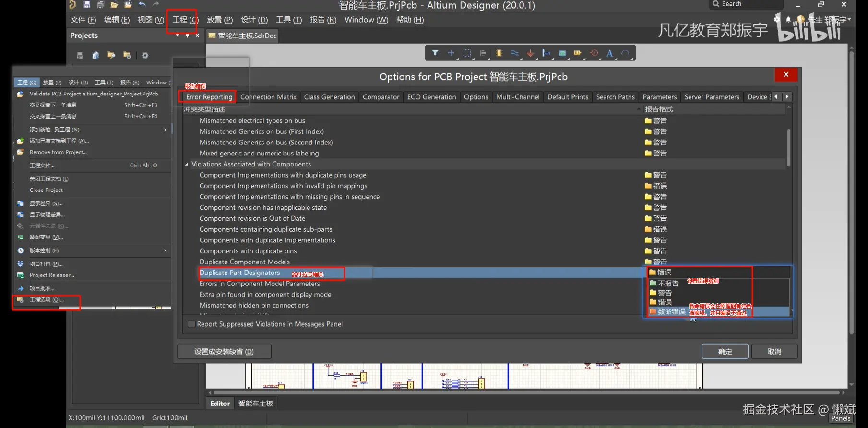Select the dashed rectangle selection tool
Image resolution: width=868 pixels, height=428 pixels.
click(x=467, y=53)
